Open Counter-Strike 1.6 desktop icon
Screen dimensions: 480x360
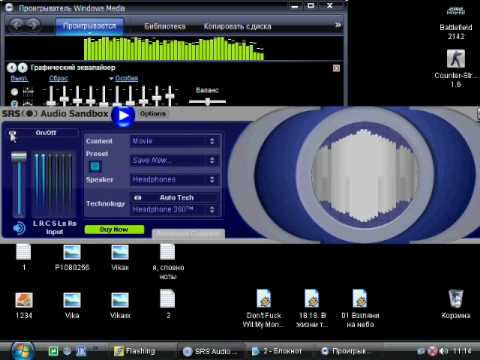click(x=456, y=68)
